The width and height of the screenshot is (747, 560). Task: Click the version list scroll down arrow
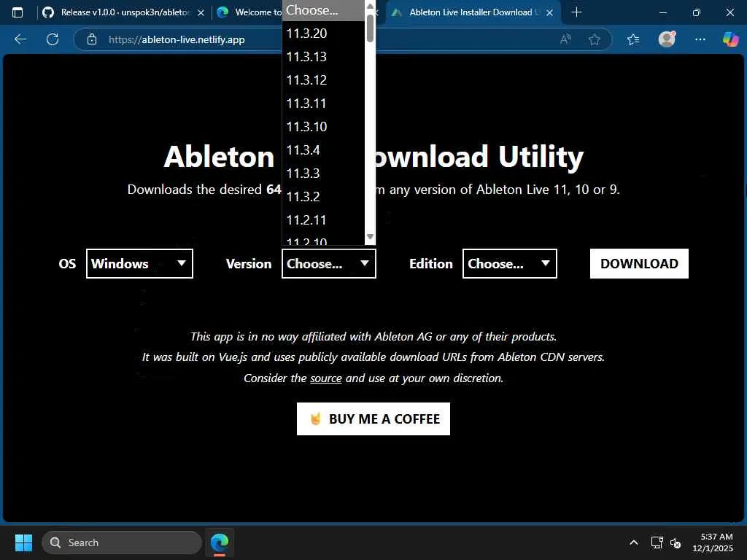pyautogui.click(x=370, y=237)
